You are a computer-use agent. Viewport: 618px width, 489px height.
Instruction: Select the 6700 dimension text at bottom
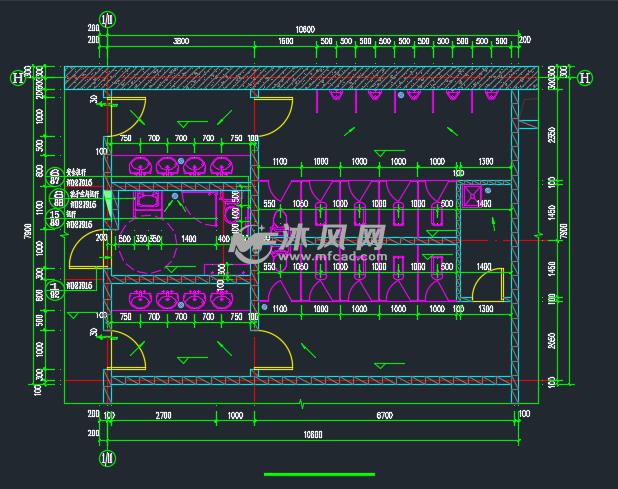[384, 414]
